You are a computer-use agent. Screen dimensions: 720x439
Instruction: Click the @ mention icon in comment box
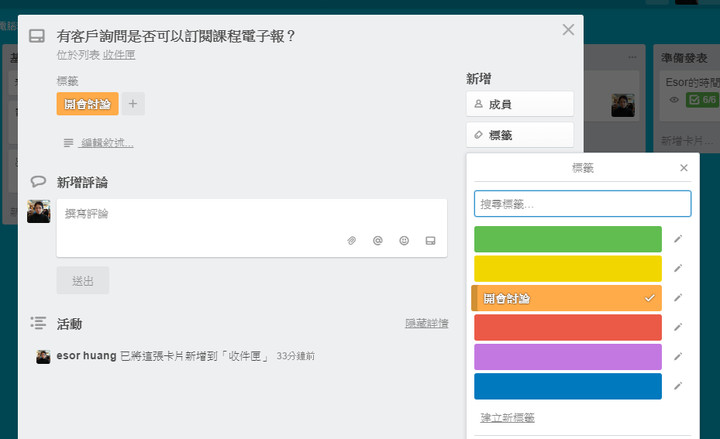pyautogui.click(x=377, y=241)
